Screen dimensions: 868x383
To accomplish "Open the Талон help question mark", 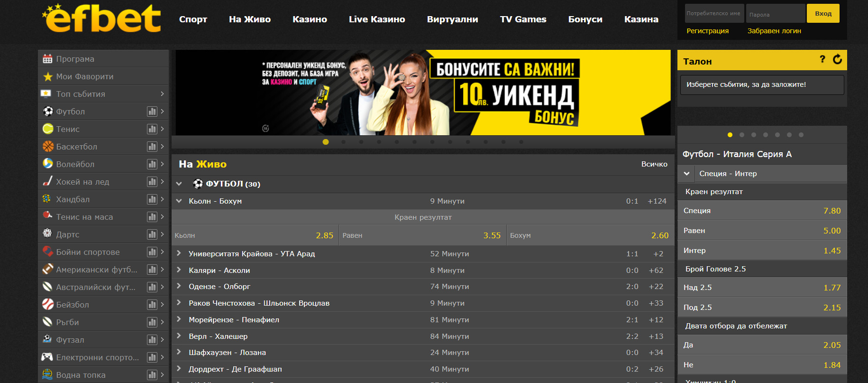I will [x=822, y=59].
